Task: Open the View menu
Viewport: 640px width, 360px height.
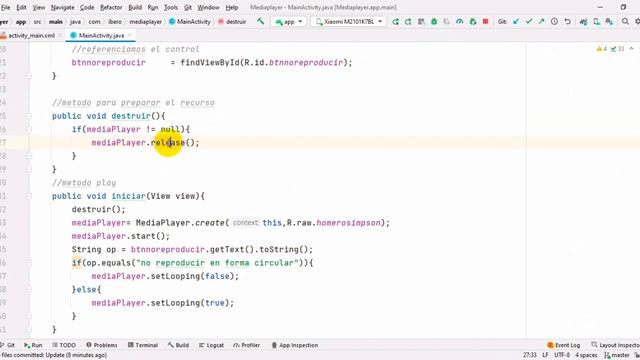Action: 39,7
